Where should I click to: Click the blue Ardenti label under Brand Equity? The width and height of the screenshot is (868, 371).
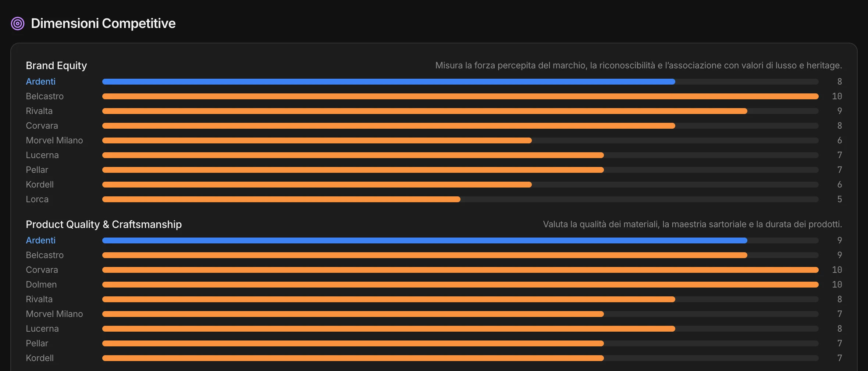pyautogui.click(x=41, y=82)
